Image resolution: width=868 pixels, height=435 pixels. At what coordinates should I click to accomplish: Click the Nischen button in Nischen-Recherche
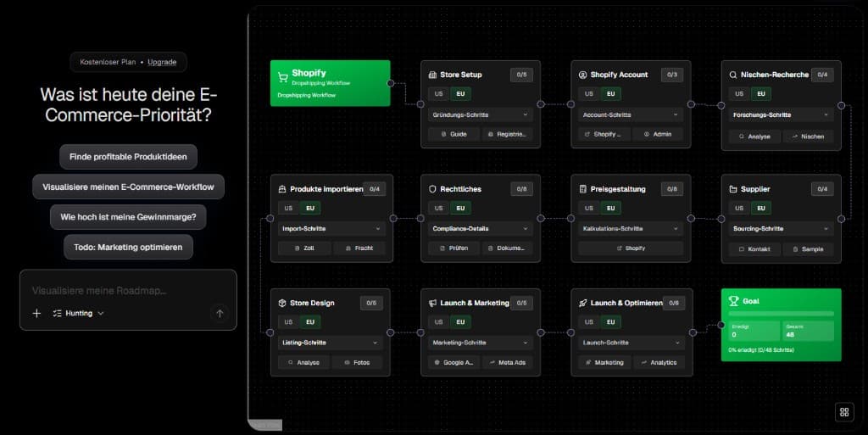[808, 137]
